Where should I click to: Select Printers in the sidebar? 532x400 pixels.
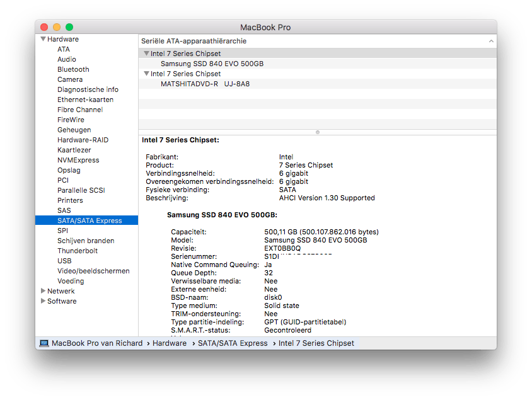70,200
